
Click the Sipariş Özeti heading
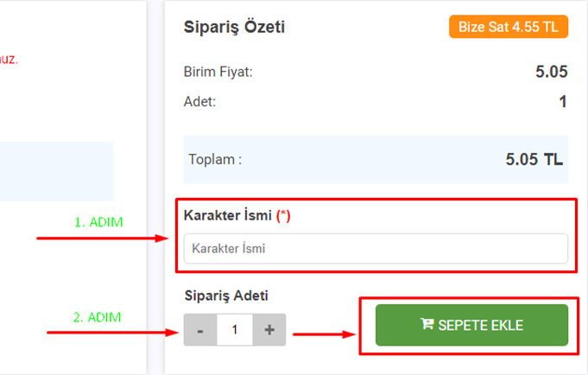(x=234, y=28)
